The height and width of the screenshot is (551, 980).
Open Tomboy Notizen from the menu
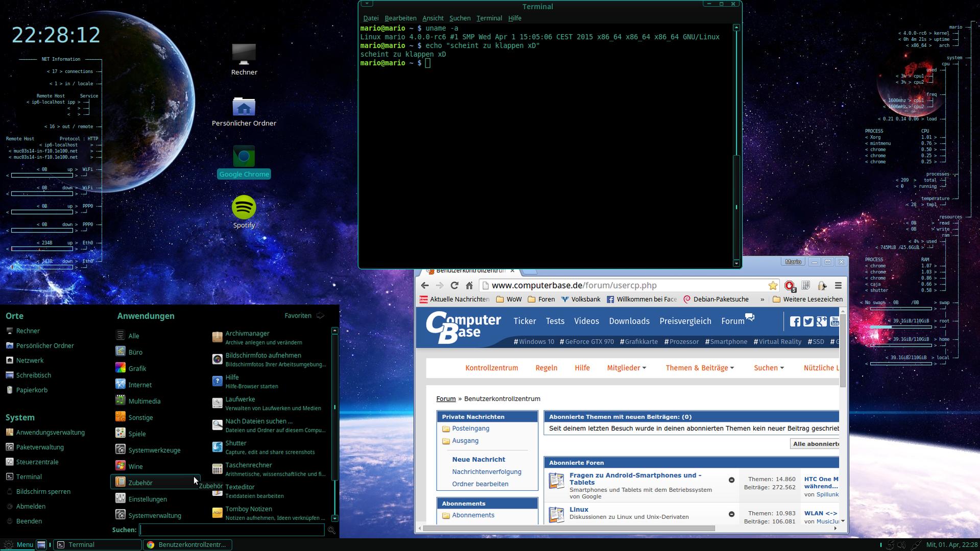tap(269, 513)
